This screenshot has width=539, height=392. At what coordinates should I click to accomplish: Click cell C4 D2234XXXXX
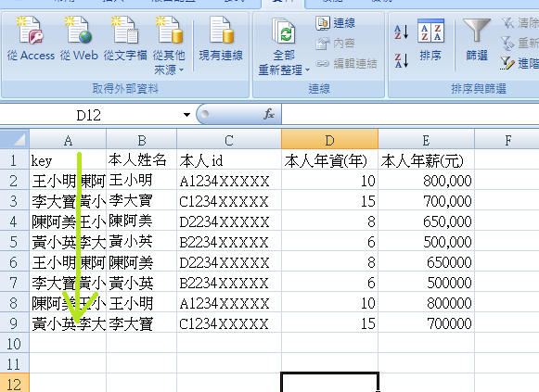pos(229,221)
